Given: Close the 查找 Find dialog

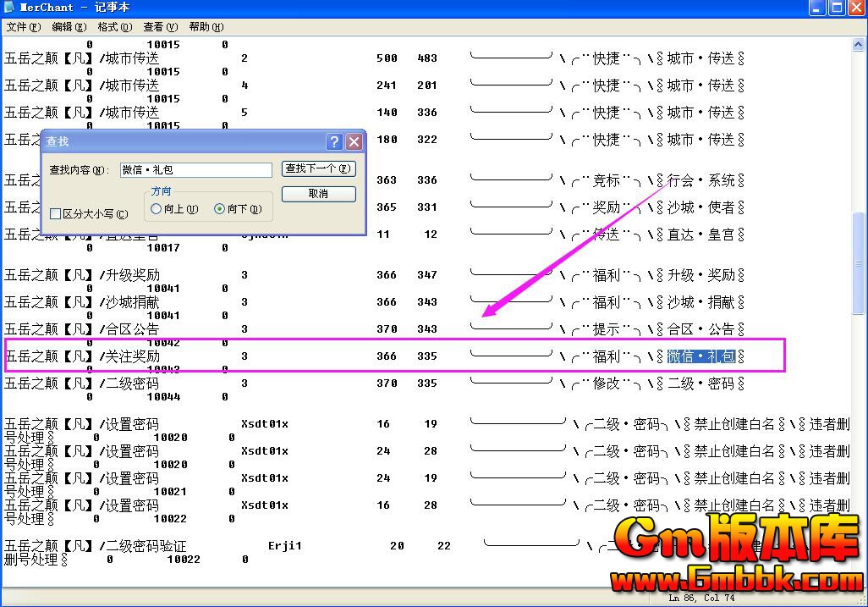Looking at the screenshot, I should click(354, 141).
